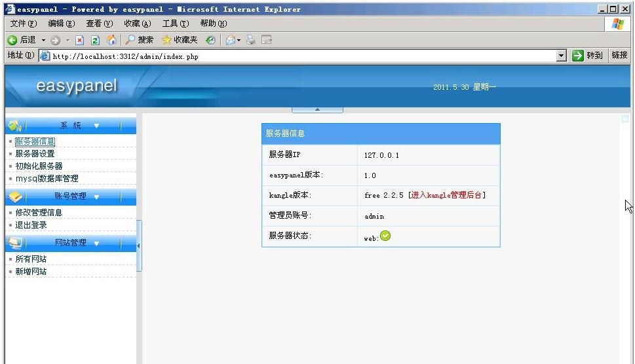The image size is (635, 364).
Task: Click the Back arrow icon in toolbar
Action: tap(12, 40)
